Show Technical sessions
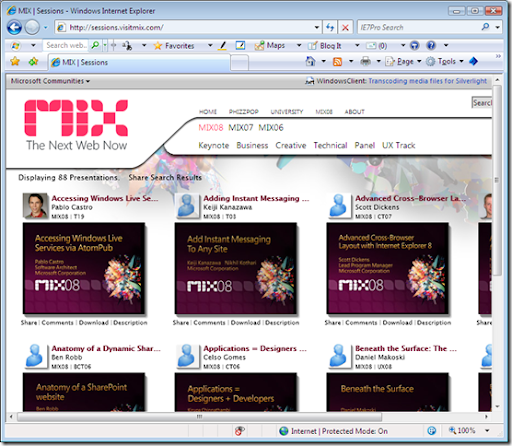This screenshot has width=512, height=446. click(330, 146)
